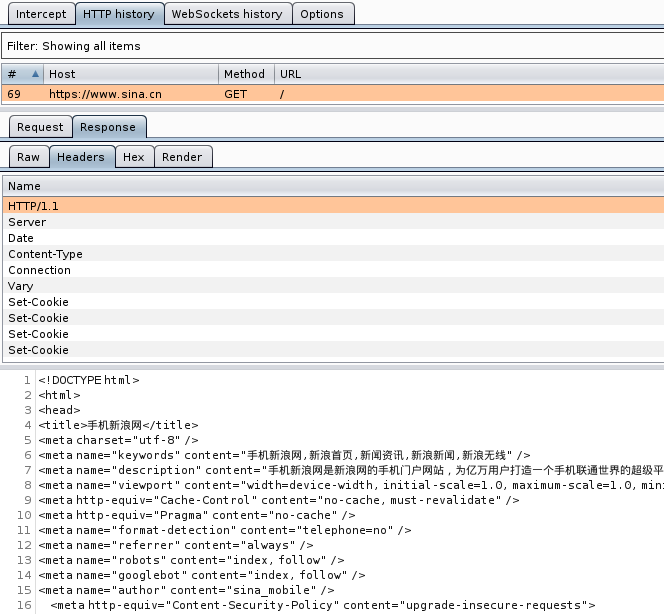Screen dimensions: 664x614
Task: Select the Vary header row
Action: (333, 286)
